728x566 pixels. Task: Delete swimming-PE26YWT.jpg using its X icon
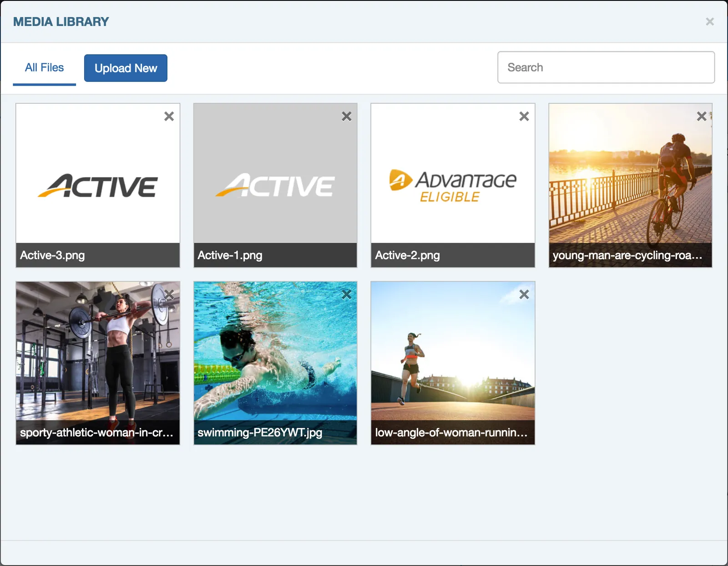(347, 295)
